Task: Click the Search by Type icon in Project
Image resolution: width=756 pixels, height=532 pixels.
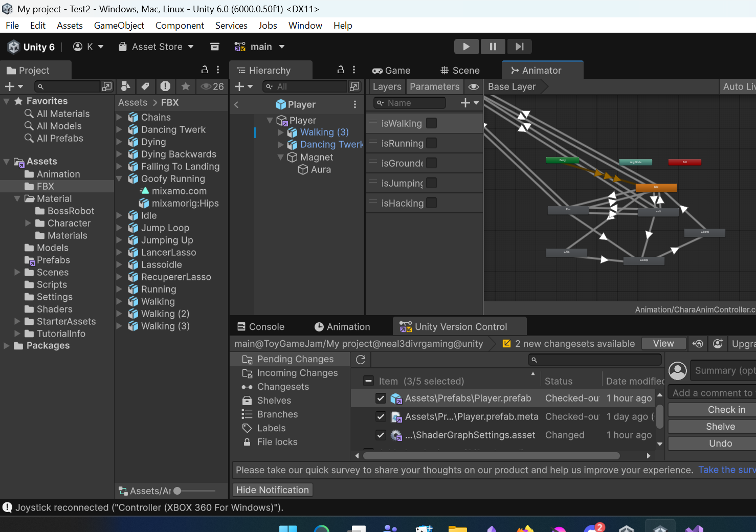Action: (125, 86)
